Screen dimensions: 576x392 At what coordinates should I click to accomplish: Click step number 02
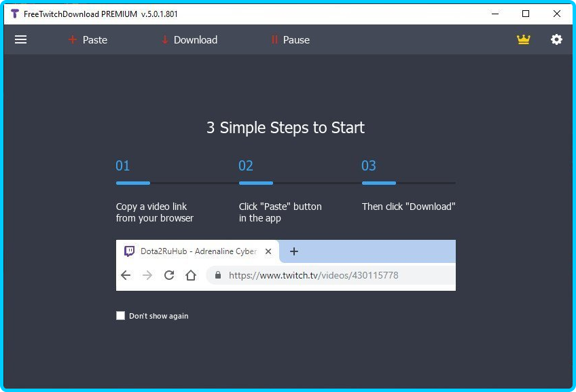(x=246, y=166)
